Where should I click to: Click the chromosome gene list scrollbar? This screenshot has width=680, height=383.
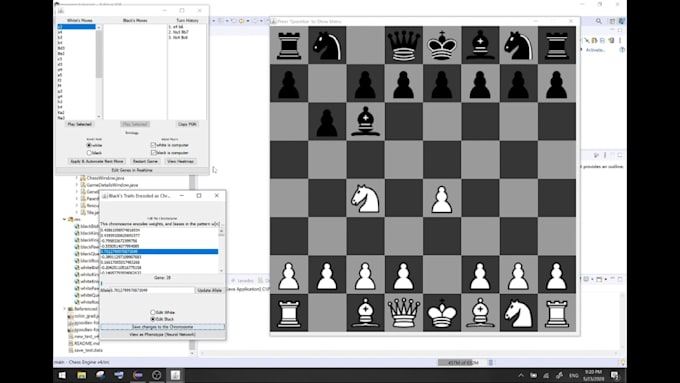221,250
